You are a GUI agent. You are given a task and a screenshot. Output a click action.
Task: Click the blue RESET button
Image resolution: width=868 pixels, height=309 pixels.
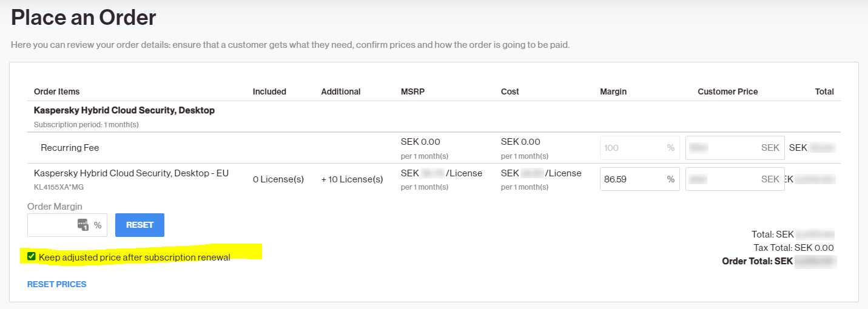pyautogui.click(x=140, y=225)
